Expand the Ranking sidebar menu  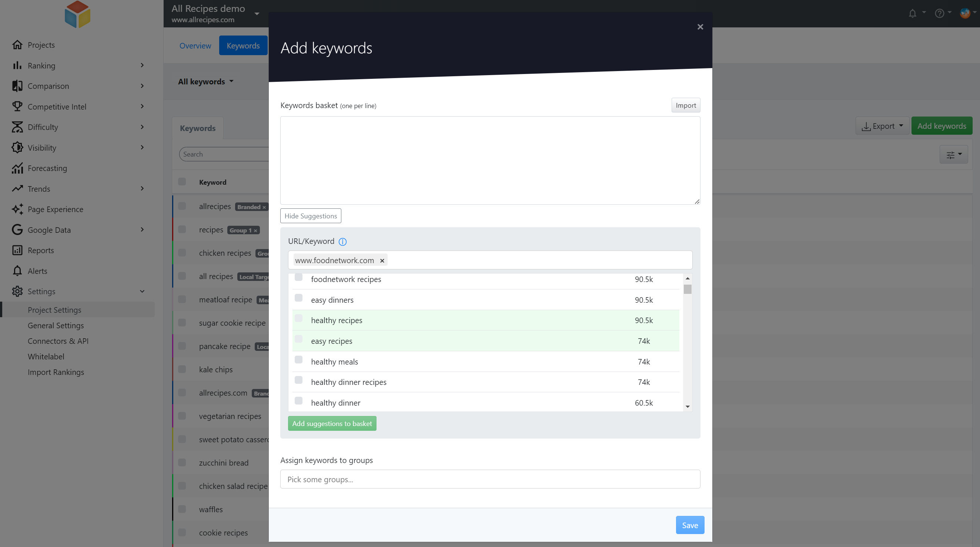tap(142, 66)
